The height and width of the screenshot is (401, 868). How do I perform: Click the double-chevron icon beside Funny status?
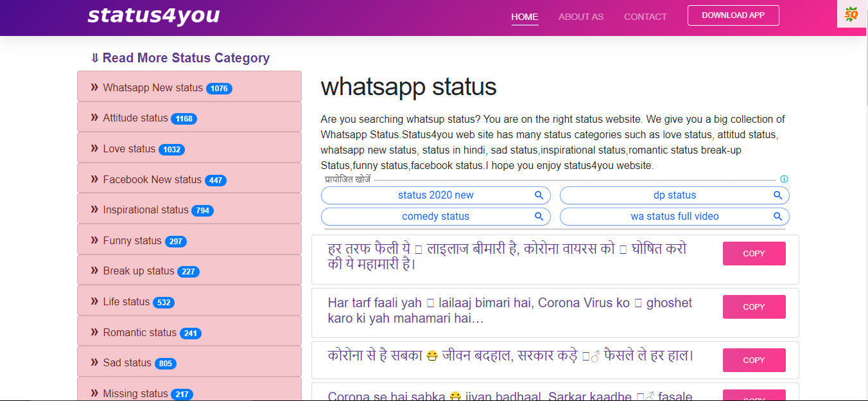pos(94,240)
